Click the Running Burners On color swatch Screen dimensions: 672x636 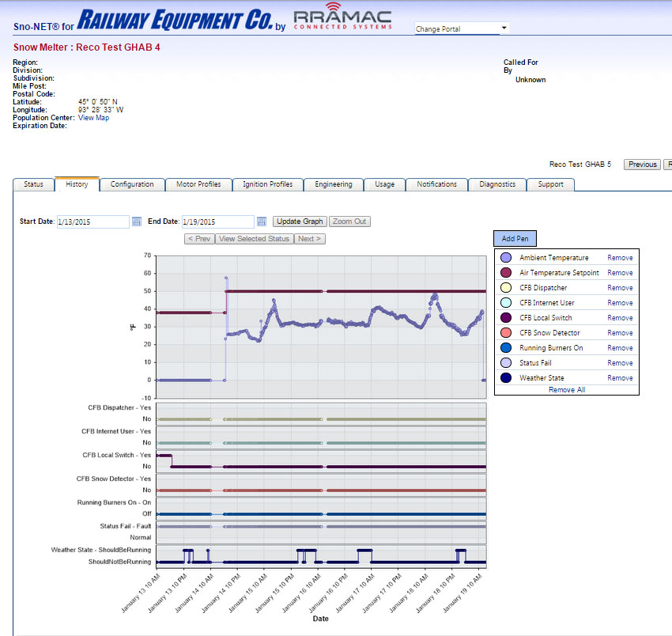click(x=506, y=347)
